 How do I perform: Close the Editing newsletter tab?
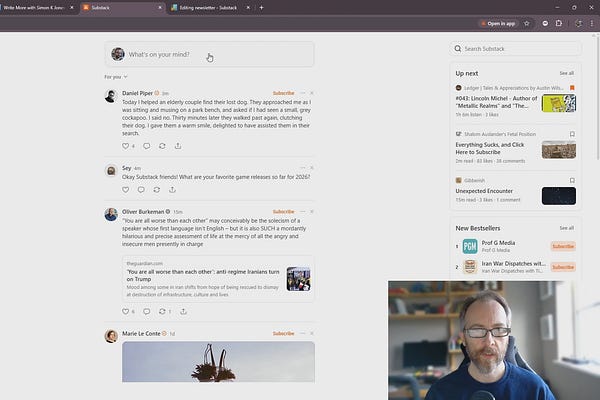click(248, 7)
